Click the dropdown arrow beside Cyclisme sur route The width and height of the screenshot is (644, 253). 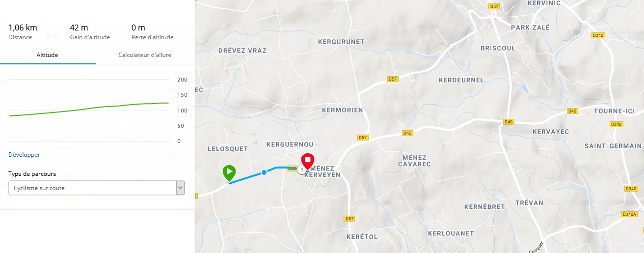coord(180,188)
